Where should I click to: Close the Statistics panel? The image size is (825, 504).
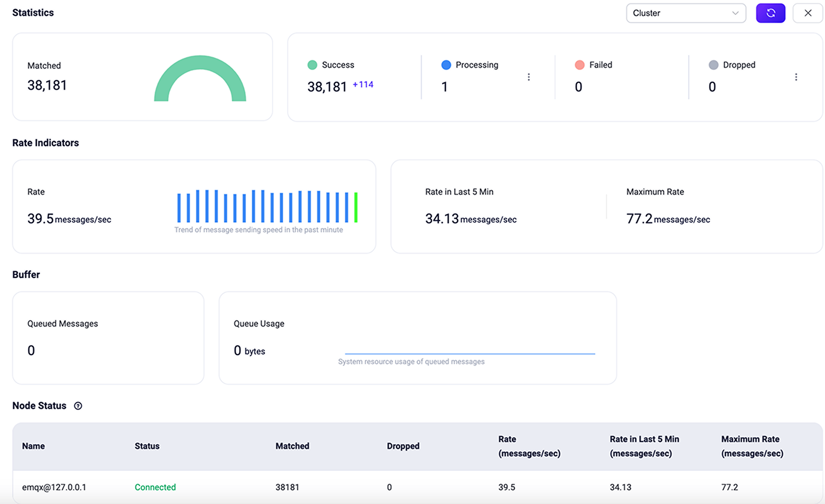807,13
